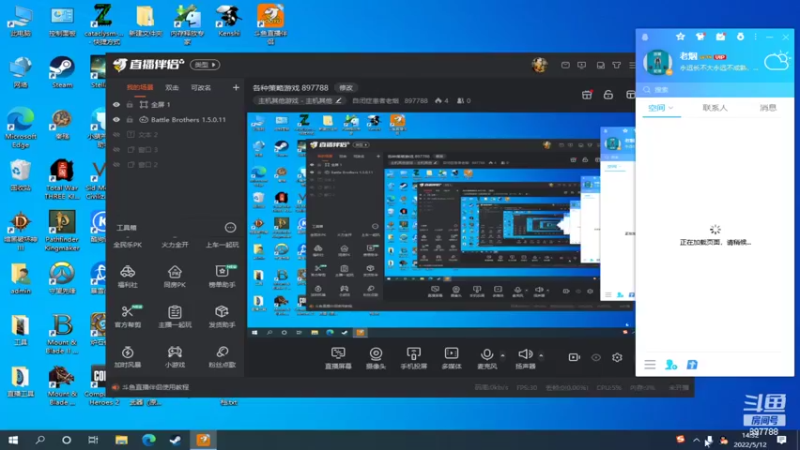Open the Steam desktop shortcut

click(x=62, y=72)
